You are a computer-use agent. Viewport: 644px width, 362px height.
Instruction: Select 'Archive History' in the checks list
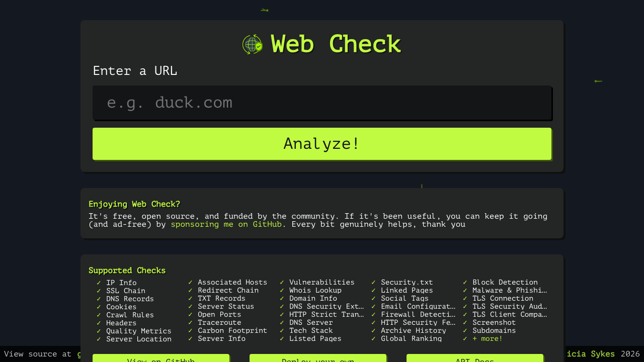pos(414,330)
